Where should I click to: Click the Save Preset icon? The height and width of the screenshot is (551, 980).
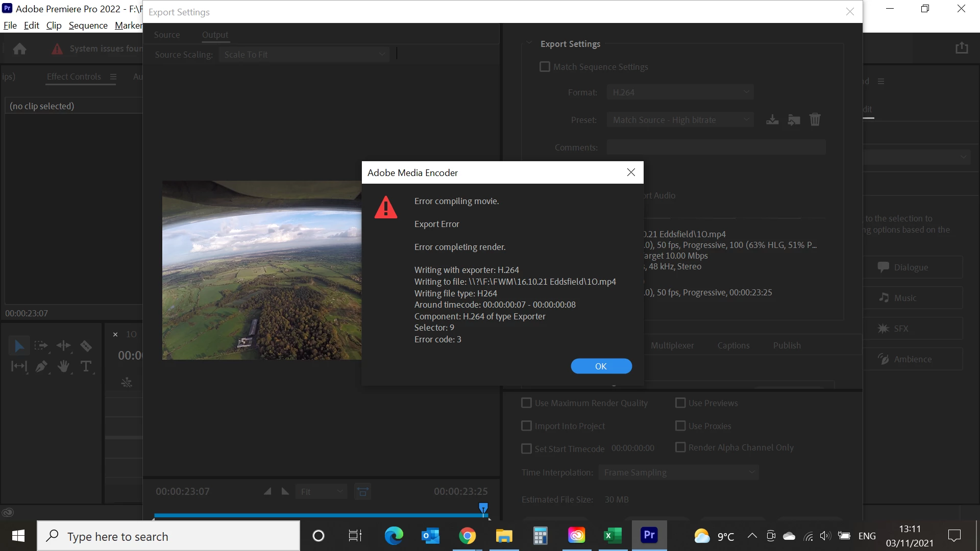pos(772,120)
